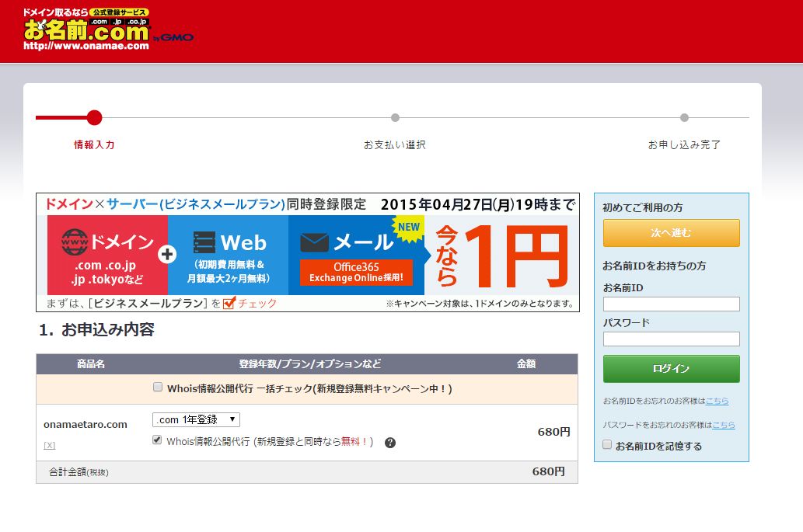Image resolution: width=803 pixels, height=532 pixels.
Task: Click the 1. お申込み内容 heading
Action: tap(97, 330)
